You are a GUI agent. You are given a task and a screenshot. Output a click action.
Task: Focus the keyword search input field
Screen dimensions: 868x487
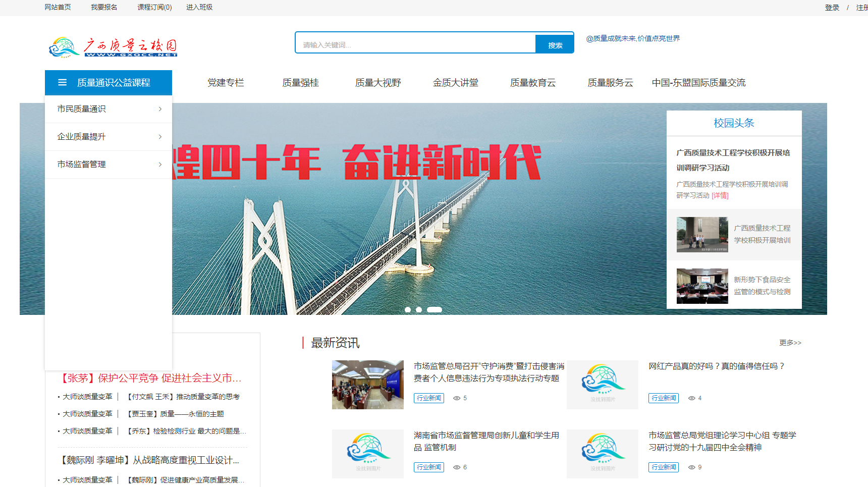click(x=416, y=44)
